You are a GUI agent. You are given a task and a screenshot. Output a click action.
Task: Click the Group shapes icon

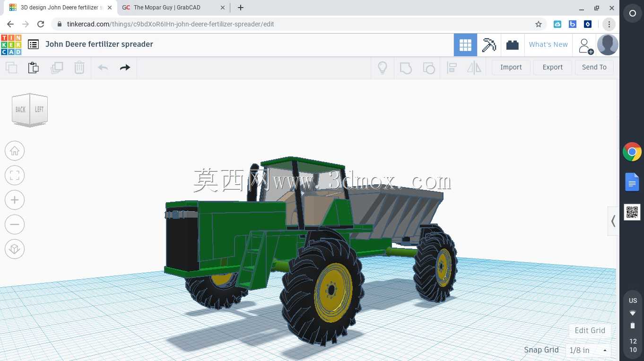[406, 68]
